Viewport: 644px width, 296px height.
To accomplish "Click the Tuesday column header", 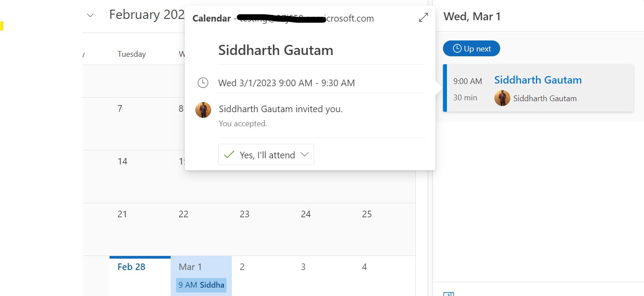I will tap(132, 54).
